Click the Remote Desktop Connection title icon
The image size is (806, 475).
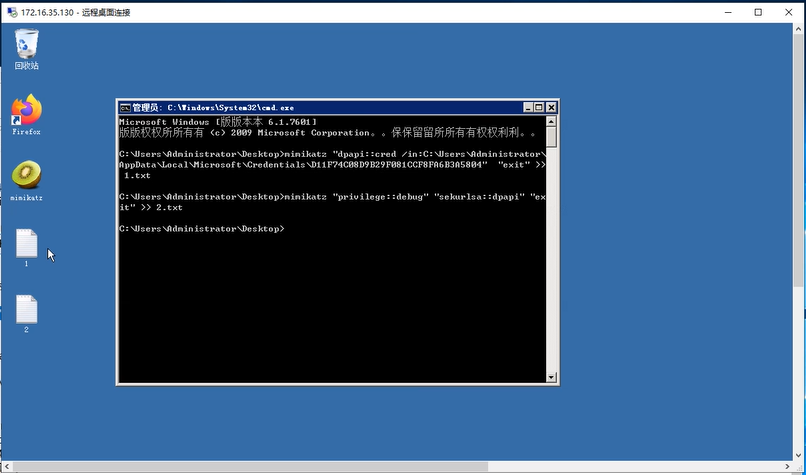click(12, 12)
